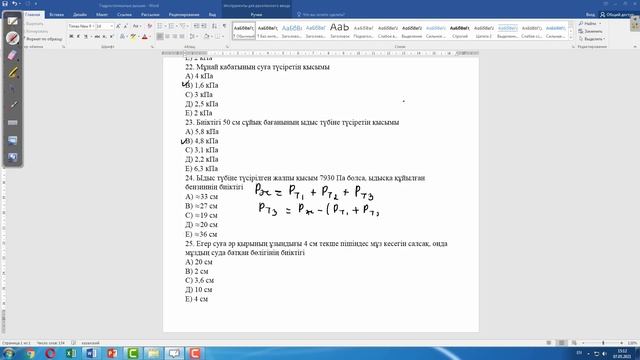
Task: Click the Выделить select button
Action: [592, 39]
